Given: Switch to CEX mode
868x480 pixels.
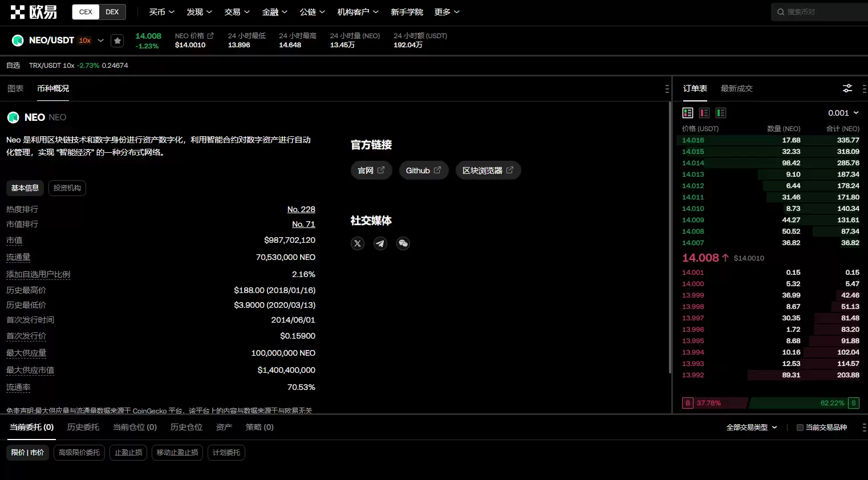Looking at the screenshot, I should coord(86,12).
